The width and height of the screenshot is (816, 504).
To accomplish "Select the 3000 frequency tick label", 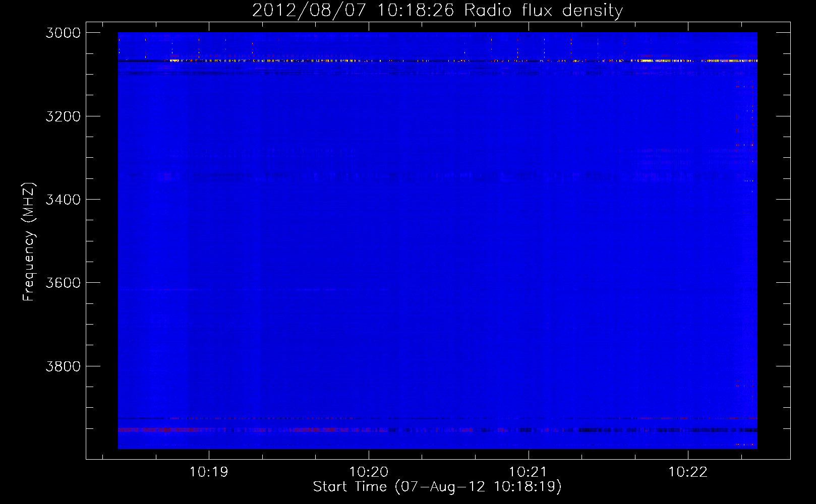I will click(x=63, y=33).
